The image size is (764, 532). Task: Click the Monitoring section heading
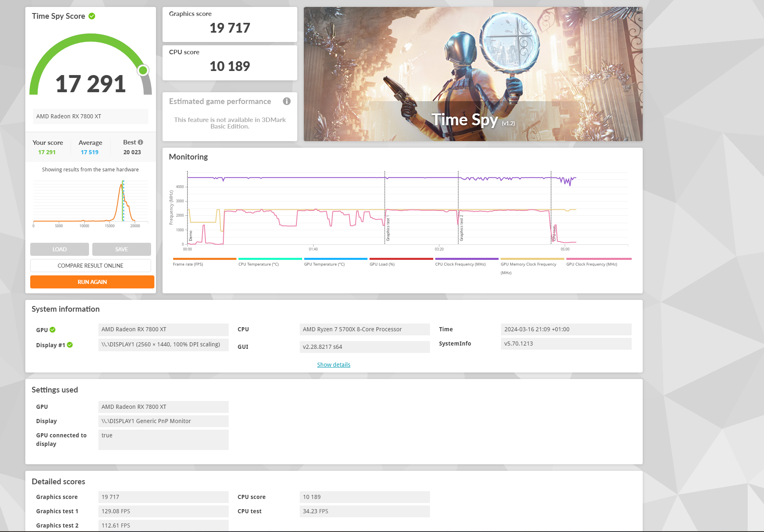click(x=188, y=157)
